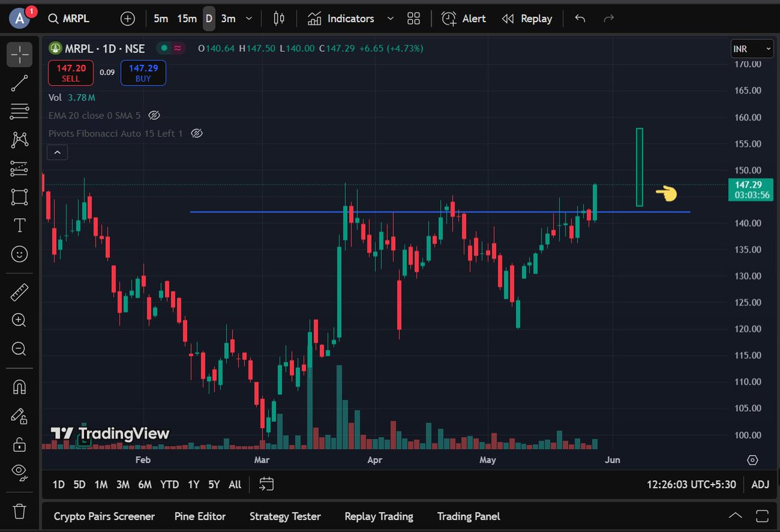Open the Fibonacci retracement tools
The image size is (780, 532).
click(19, 111)
